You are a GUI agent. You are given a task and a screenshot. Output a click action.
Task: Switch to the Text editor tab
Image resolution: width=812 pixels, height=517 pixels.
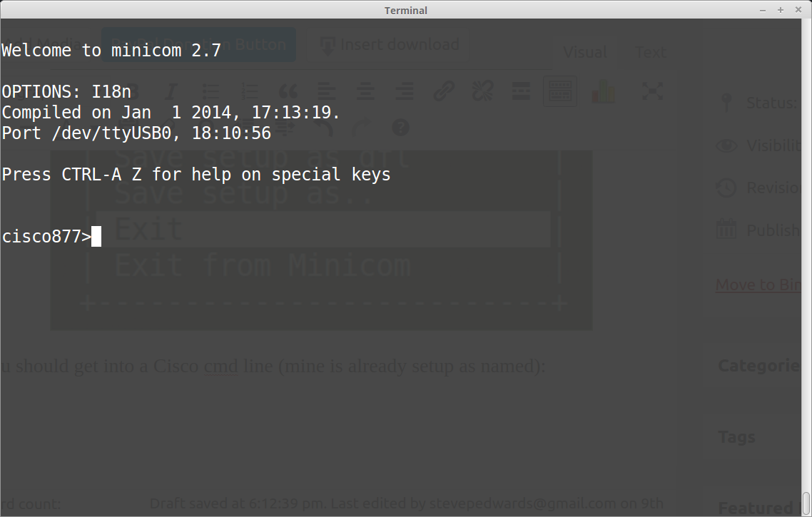tap(649, 52)
